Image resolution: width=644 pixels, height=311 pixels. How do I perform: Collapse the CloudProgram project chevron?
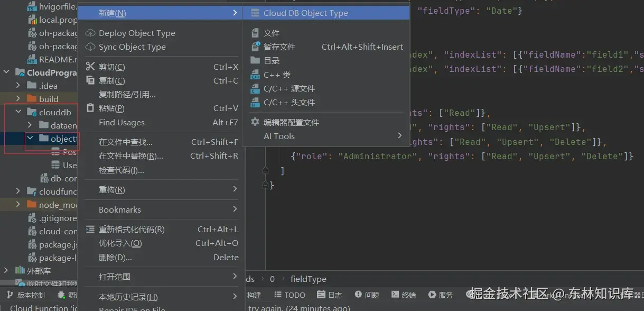coord(6,72)
